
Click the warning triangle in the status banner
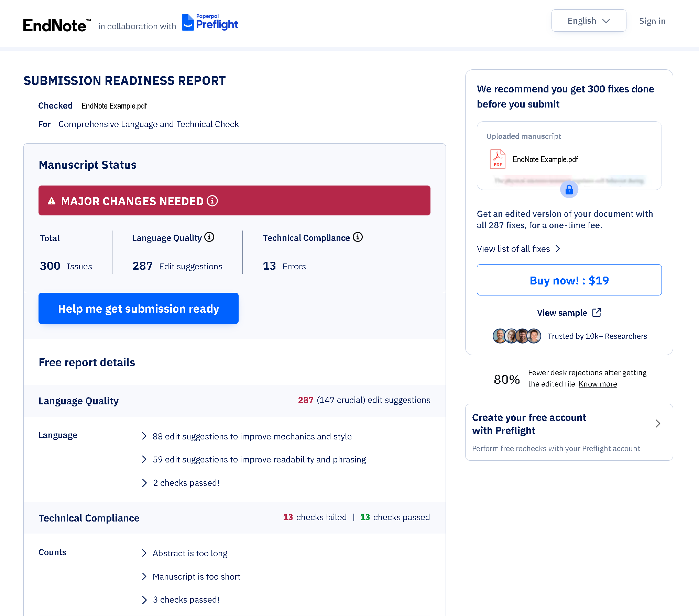point(51,201)
